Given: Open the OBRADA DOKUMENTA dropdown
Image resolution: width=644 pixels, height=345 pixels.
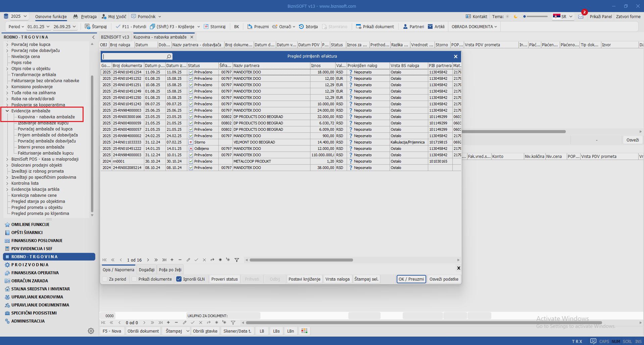Looking at the screenshot, I should pos(474,26).
